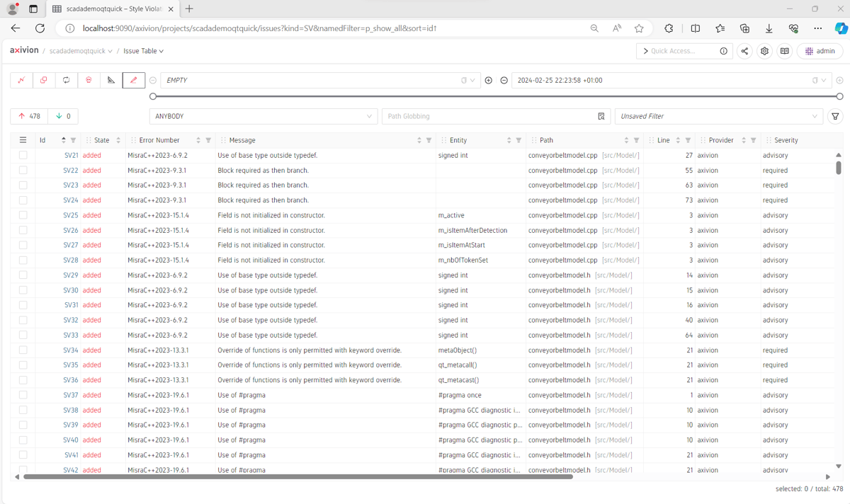Click the share icon in header
The height and width of the screenshot is (504, 850).
(x=744, y=51)
